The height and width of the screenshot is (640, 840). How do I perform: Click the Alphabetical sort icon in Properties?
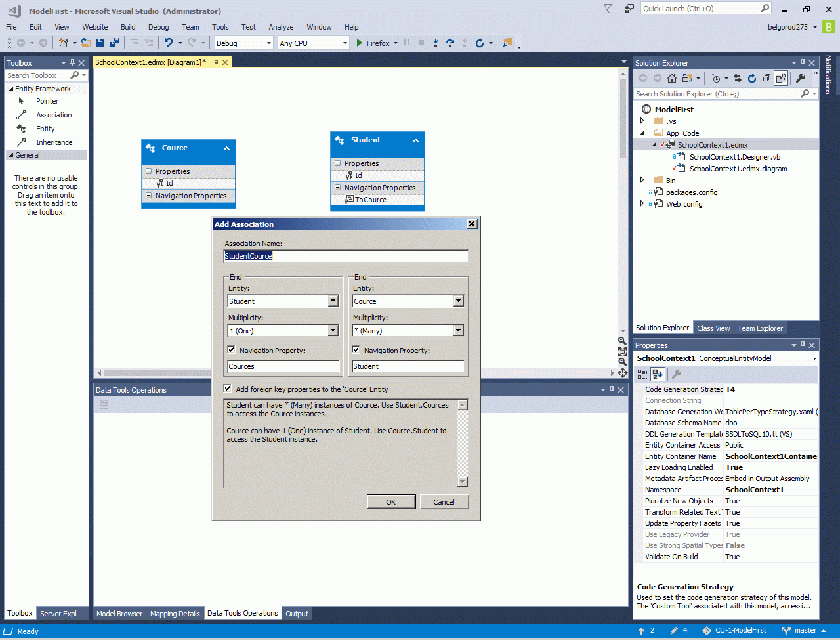pyautogui.click(x=658, y=374)
